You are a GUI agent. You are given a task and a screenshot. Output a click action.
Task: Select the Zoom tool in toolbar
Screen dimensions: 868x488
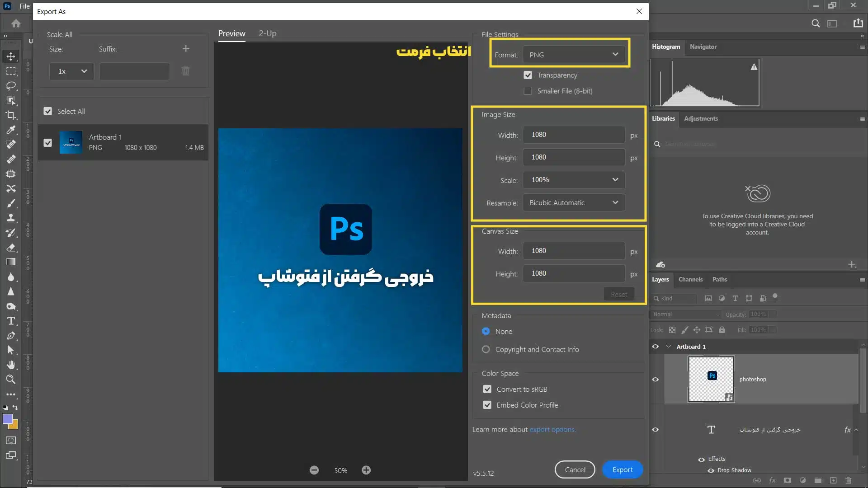coord(11,379)
